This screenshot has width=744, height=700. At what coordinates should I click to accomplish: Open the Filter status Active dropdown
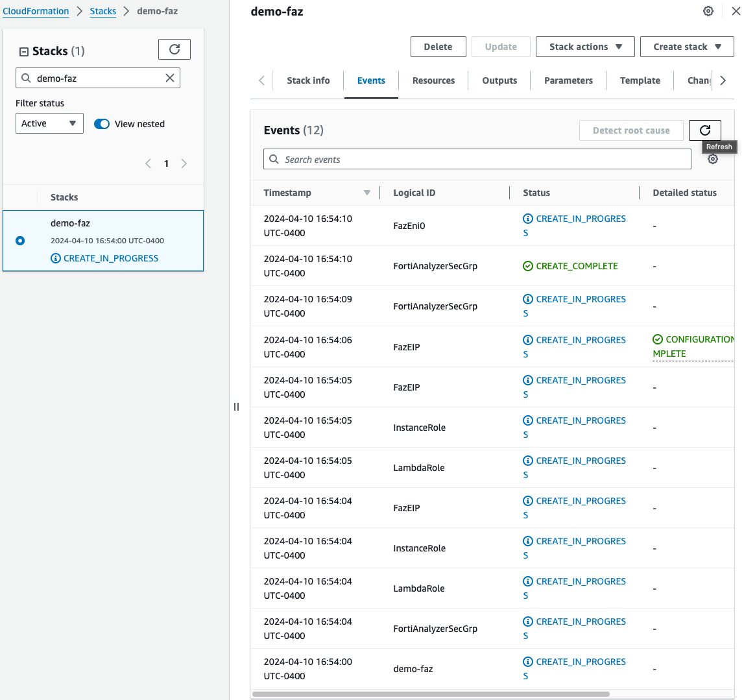(x=49, y=124)
